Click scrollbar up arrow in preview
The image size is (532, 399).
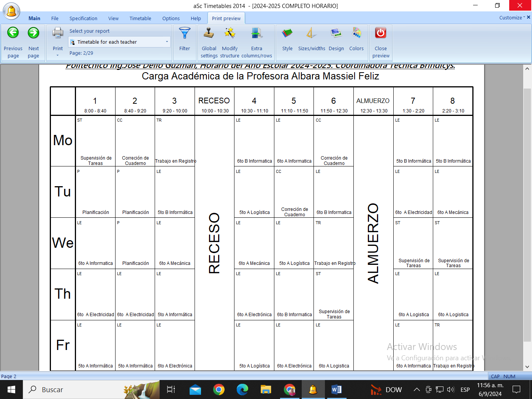(527, 69)
